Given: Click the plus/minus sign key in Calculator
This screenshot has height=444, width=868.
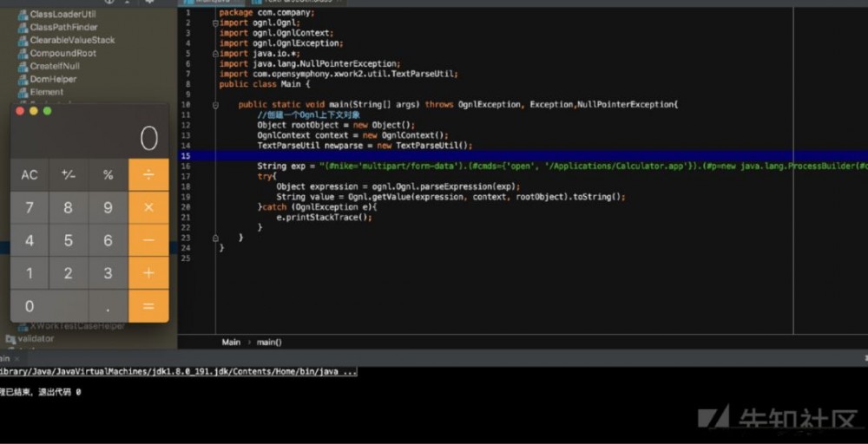Looking at the screenshot, I should click(x=69, y=174).
